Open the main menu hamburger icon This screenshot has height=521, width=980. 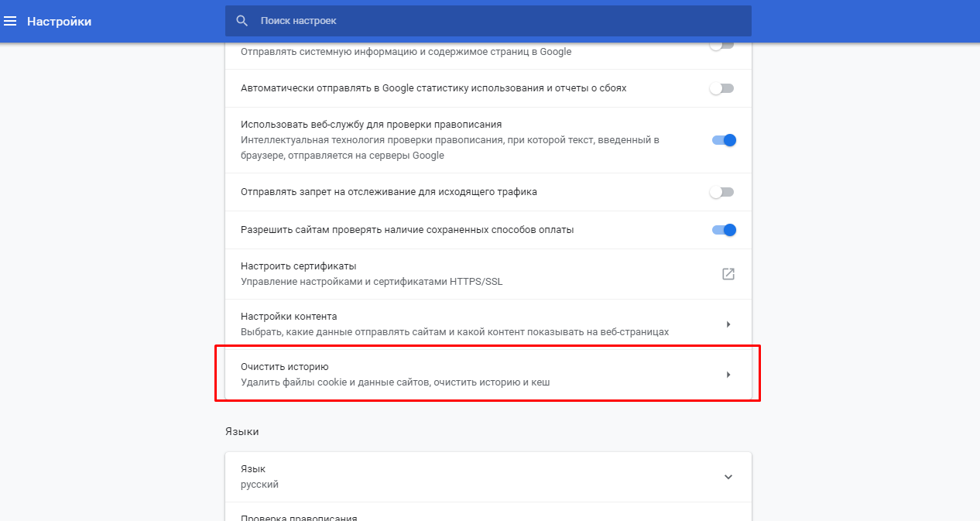11,21
